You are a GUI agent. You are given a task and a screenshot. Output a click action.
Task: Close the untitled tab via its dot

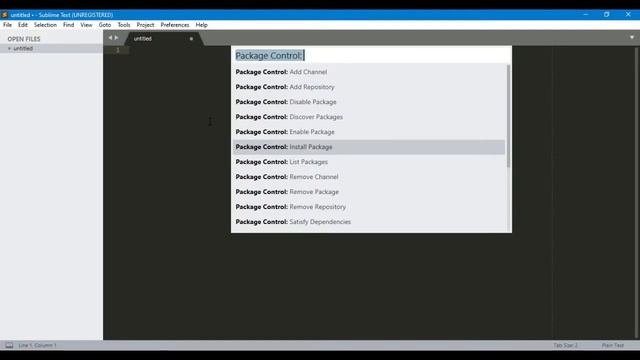(191, 39)
